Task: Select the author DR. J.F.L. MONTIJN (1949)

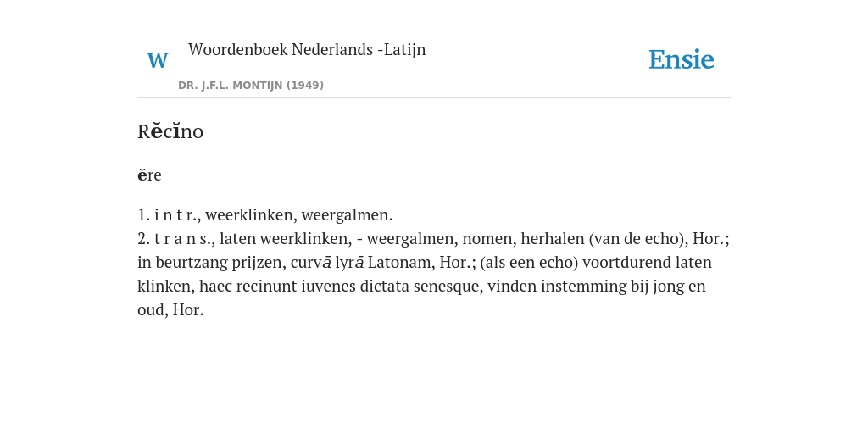Action: point(251,86)
